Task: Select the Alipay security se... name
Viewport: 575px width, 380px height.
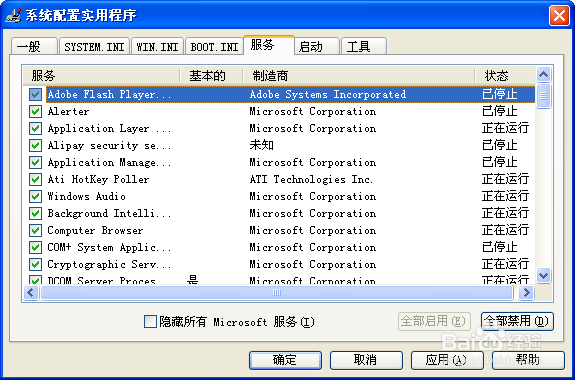Action: point(109,146)
